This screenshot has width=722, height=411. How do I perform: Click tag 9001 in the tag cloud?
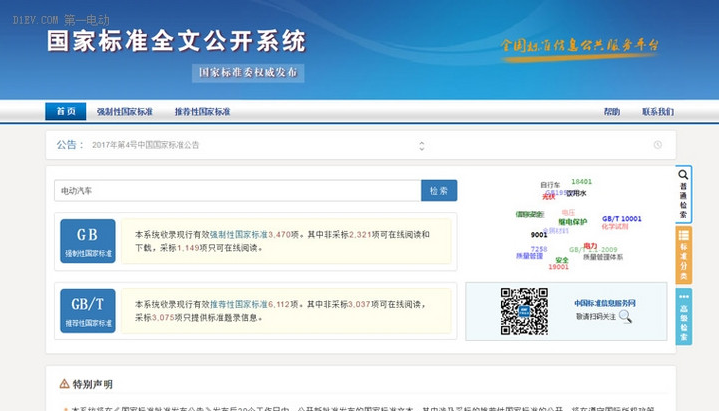(x=539, y=235)
